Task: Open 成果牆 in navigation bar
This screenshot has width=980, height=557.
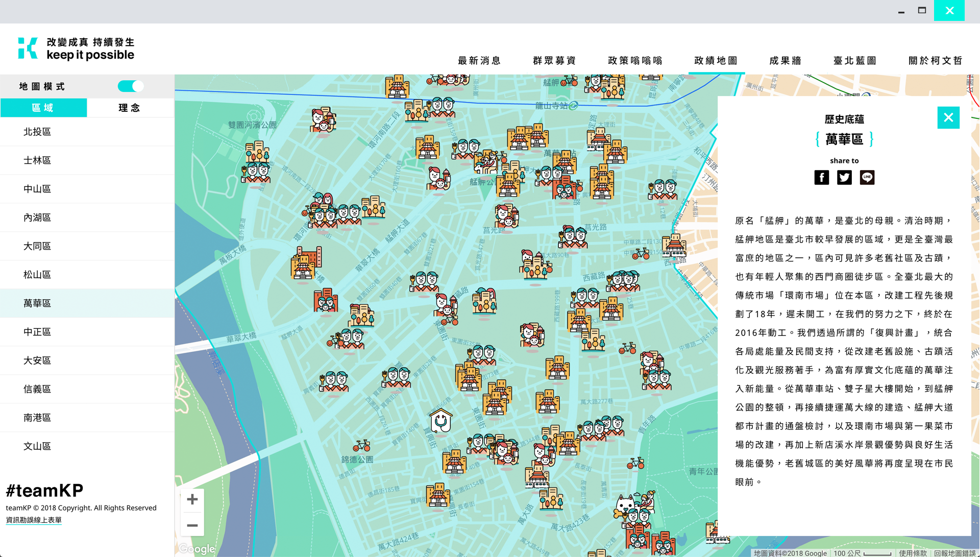Action: tap(786, 61)
